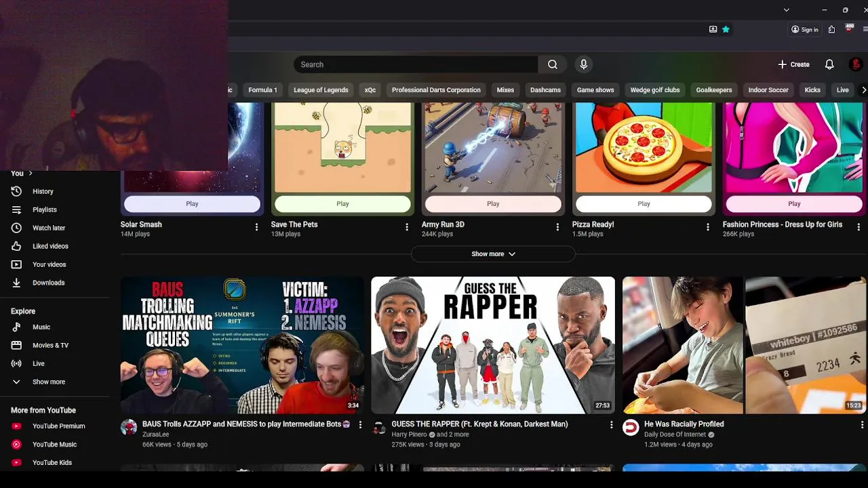Image resolution: width=868 pixels, height=488 pixels.
Task: Select the Game shows chip
Action: [595, 90]
